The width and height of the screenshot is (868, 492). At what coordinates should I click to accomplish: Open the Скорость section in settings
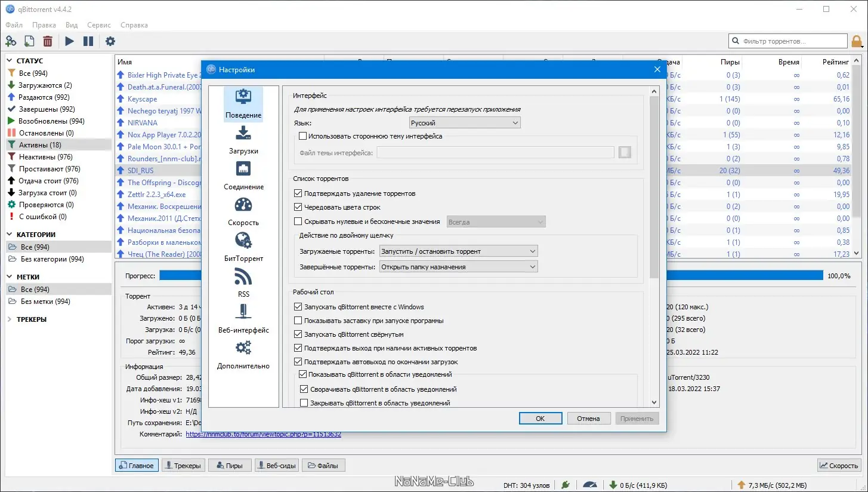pos(243,211)
